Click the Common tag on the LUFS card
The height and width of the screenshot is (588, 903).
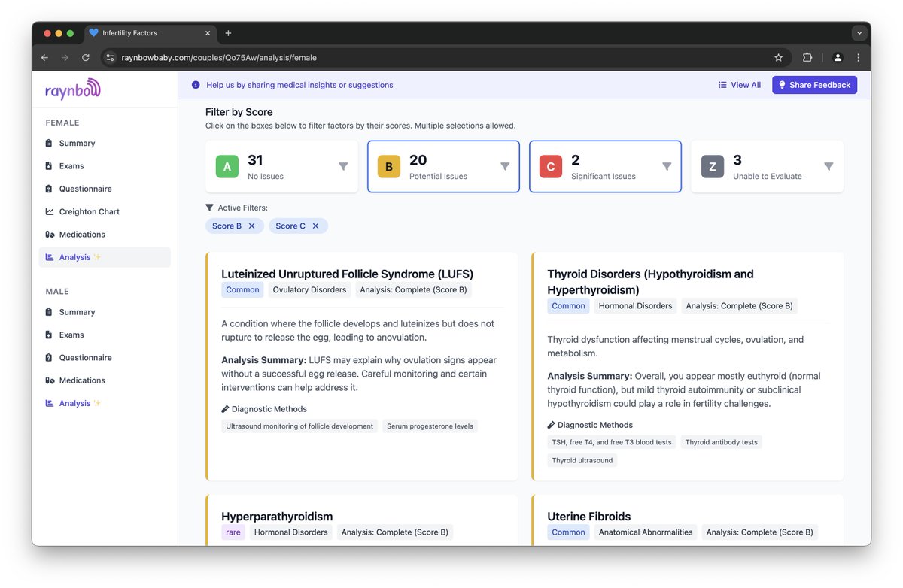(242, 289)
